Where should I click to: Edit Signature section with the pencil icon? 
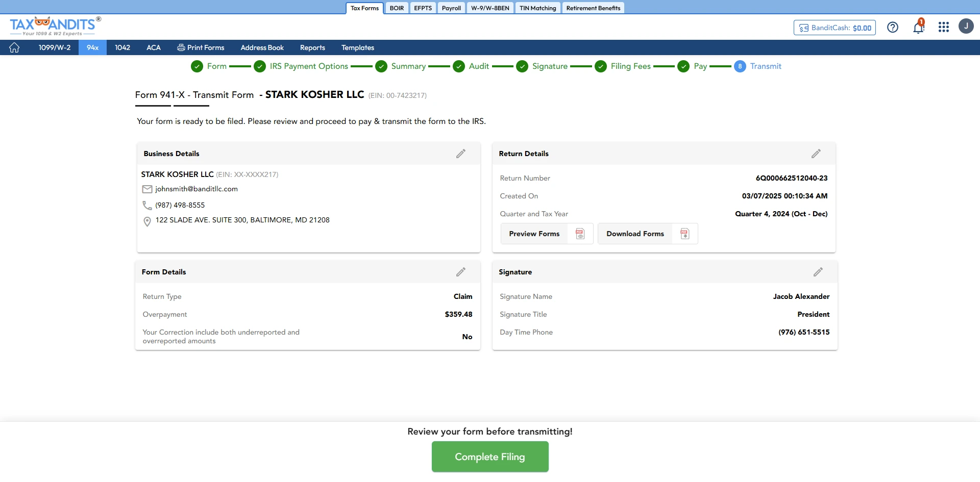(818, 272)
